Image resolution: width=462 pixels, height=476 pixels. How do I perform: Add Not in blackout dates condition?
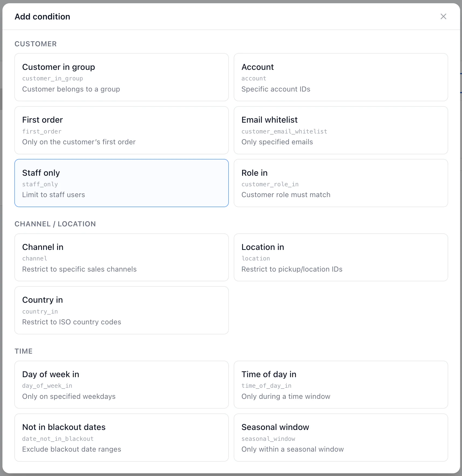121,438
